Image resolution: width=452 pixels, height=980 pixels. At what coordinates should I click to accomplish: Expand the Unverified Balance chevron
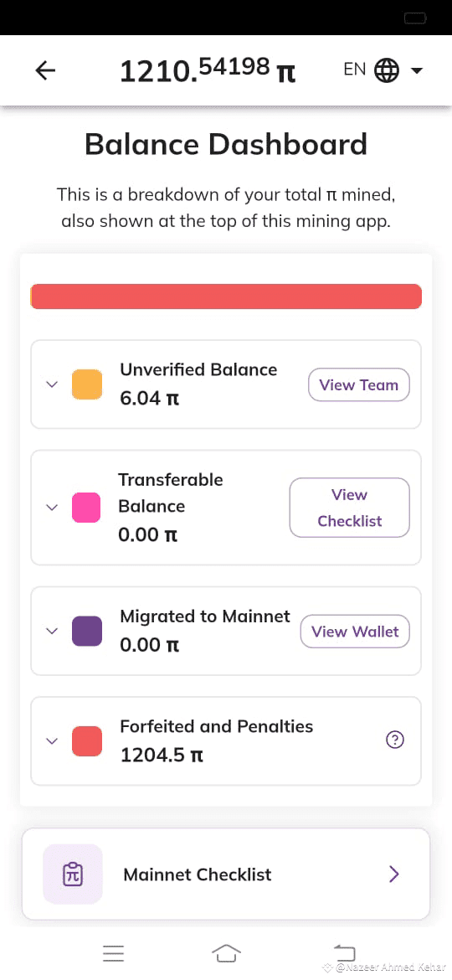click(x=53, y=384)
